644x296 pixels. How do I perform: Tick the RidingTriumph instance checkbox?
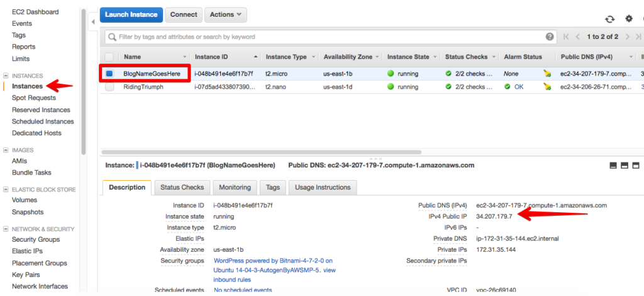pyautogui.click(x=109, y=87)
